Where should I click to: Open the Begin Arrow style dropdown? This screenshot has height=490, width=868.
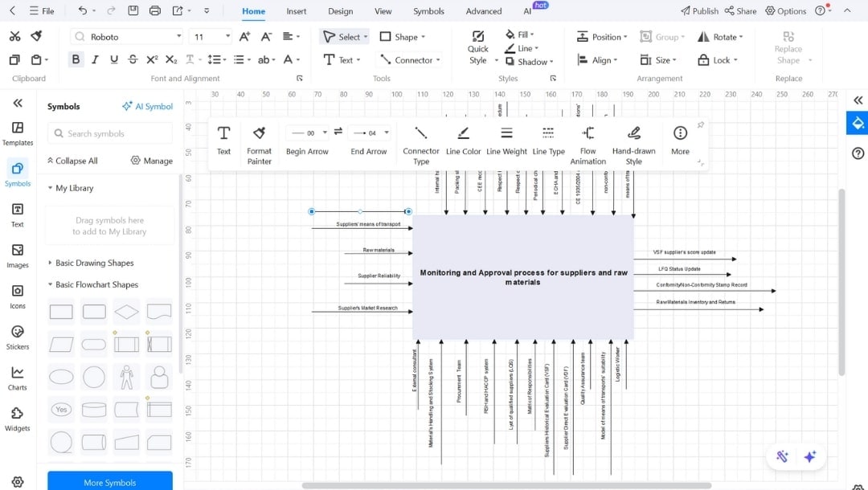click(325, 133)
